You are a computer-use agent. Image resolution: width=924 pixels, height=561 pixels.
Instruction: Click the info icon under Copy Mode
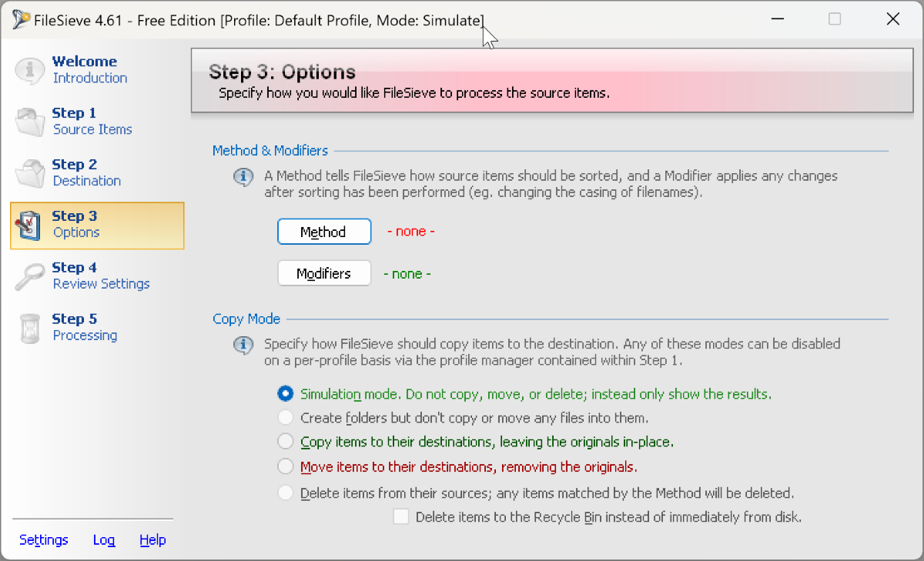[x=243, y=346]
